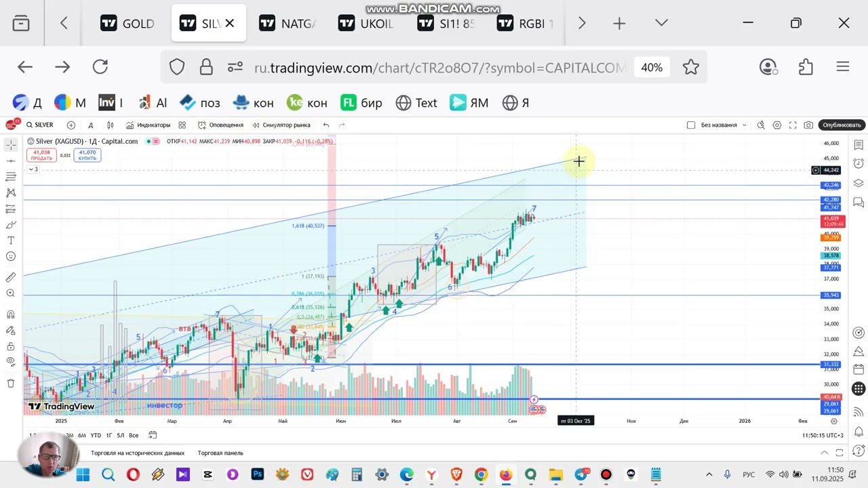Select ruler measure tool
Viewport: 868px width, 488px height.
[11, 277]
